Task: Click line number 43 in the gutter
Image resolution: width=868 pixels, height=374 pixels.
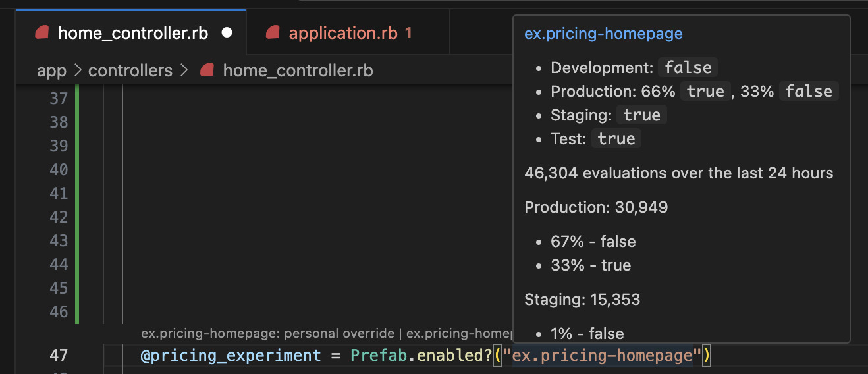Action: tap(59, 240)
